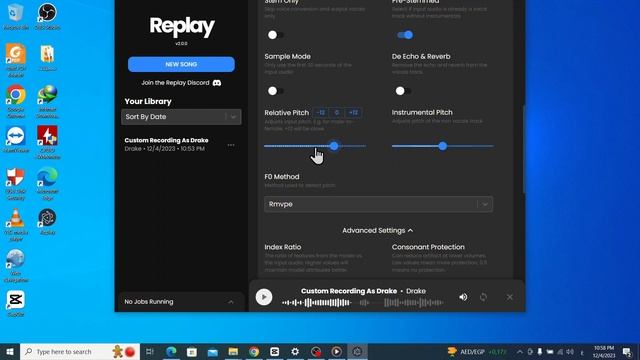Launch TeamViewer desktop shortcut

pos(16,140)
